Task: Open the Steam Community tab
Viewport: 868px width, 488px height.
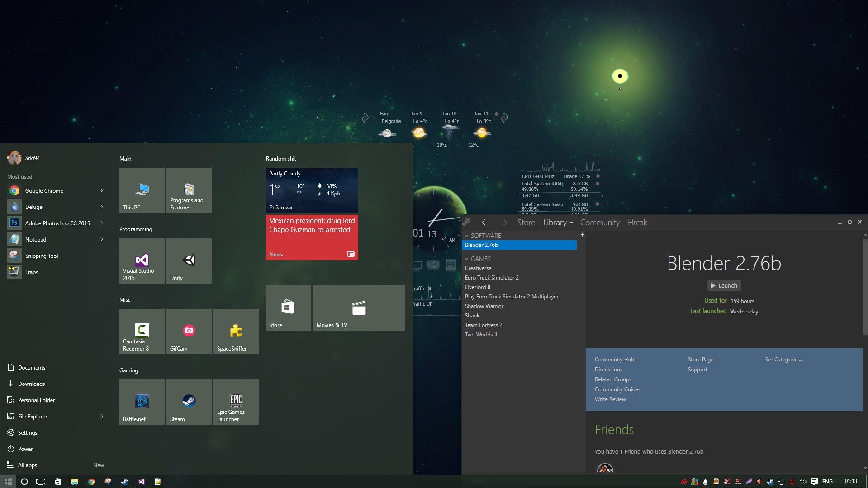Action: tap(599, 223)
